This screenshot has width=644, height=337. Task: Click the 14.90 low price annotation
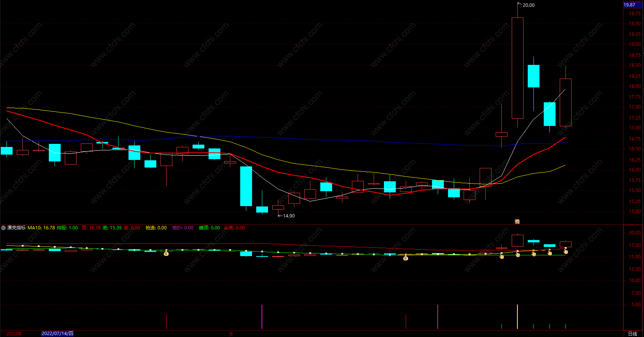click(289, 216)
